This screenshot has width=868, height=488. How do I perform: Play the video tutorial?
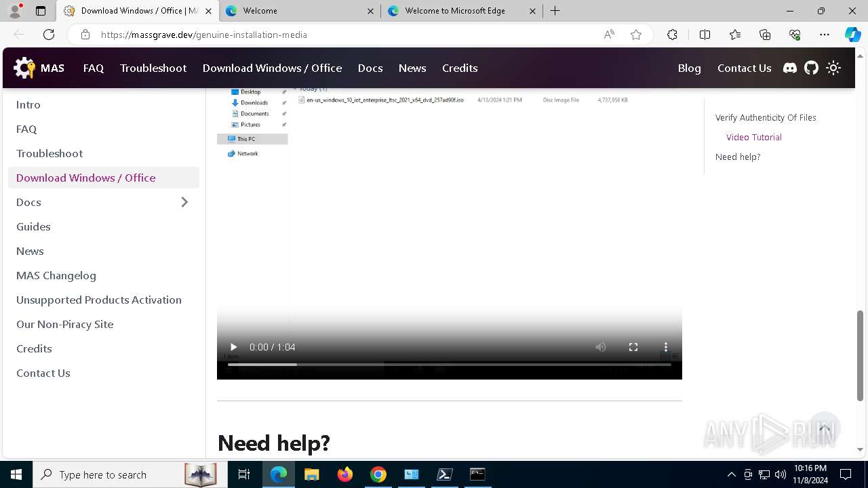point(233,347)
